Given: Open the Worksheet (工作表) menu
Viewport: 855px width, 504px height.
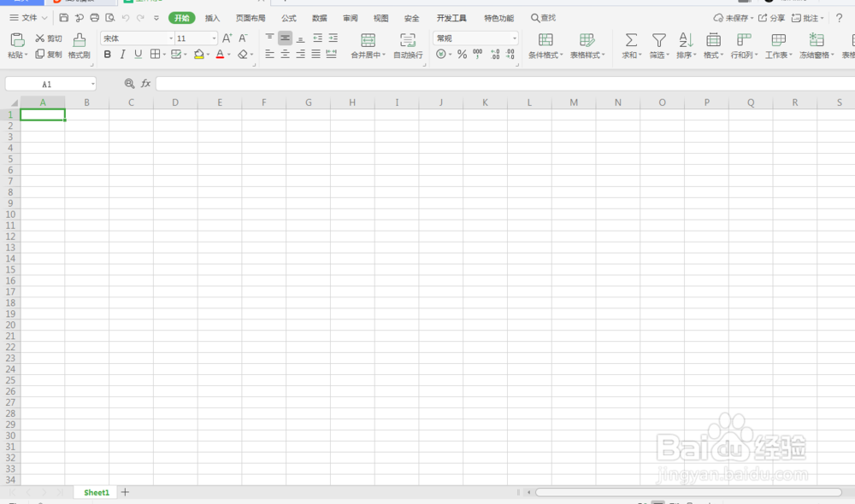Looking at the screenshot, I should [x=779, y=46].
